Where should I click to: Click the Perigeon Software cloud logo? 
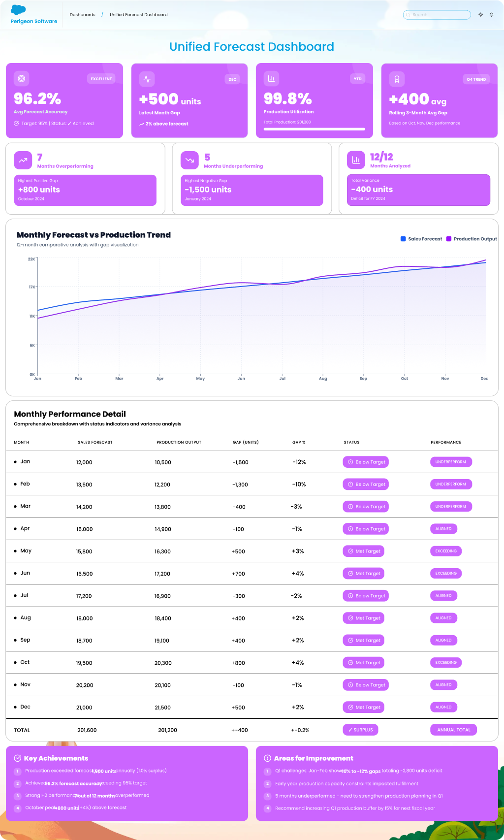click(x=18, y=10)
